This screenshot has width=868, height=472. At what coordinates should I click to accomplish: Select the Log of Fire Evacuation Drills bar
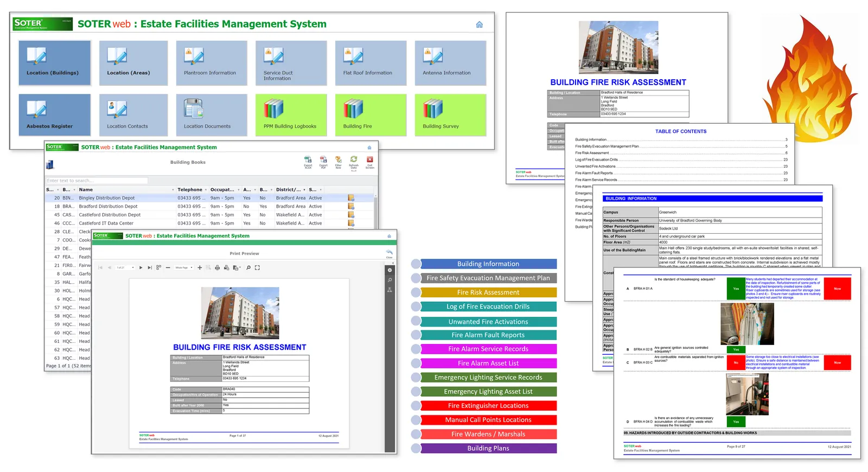tap(488, 307)
